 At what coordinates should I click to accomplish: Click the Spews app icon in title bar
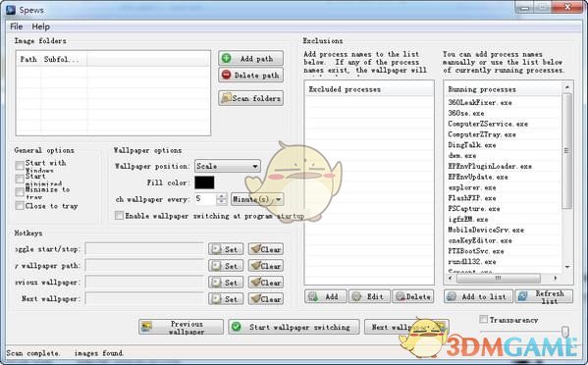coord(11,10)
